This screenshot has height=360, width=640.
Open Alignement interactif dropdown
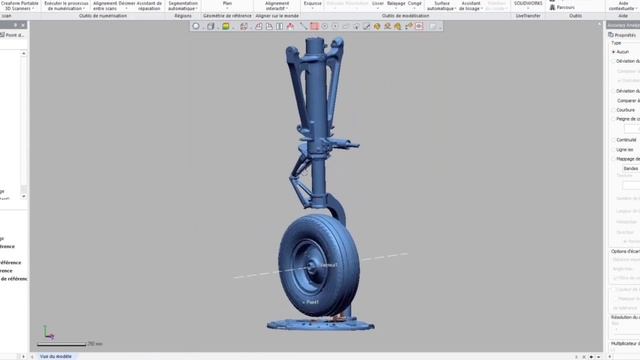point(277,5)
